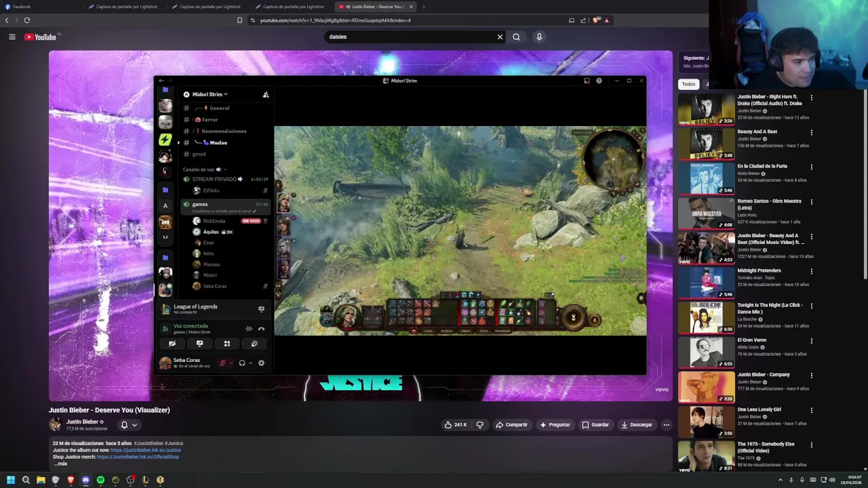
Task: Expand video description with '...más'
Action: coord(60,464)
